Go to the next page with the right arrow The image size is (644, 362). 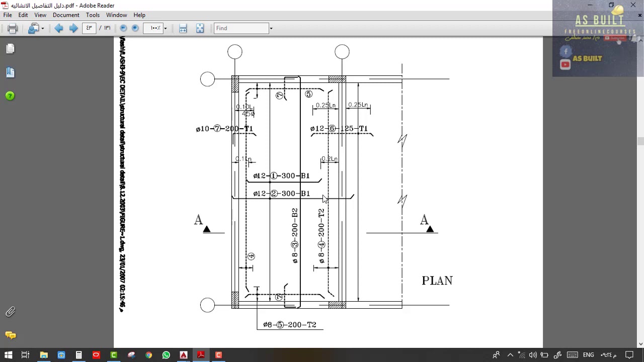73,28
